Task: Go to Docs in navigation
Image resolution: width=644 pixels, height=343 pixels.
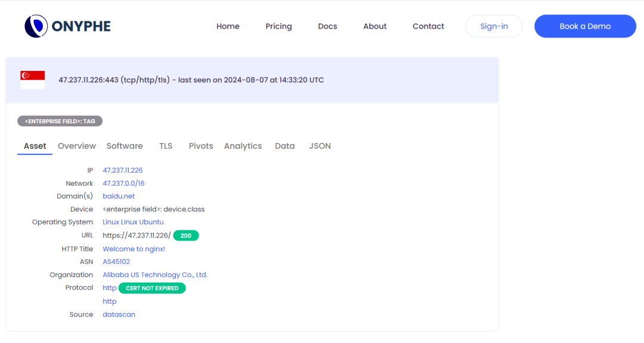Action: [x=327, y=26]
